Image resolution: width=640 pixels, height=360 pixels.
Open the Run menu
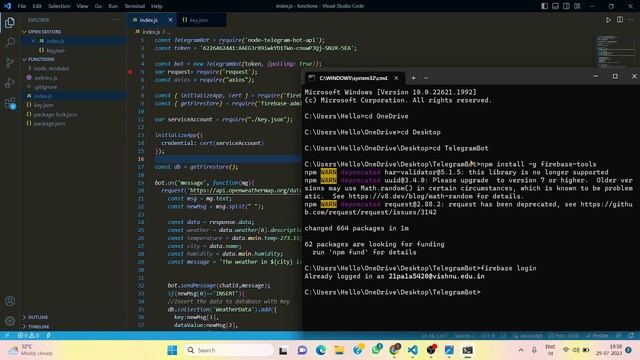[113, 6]
